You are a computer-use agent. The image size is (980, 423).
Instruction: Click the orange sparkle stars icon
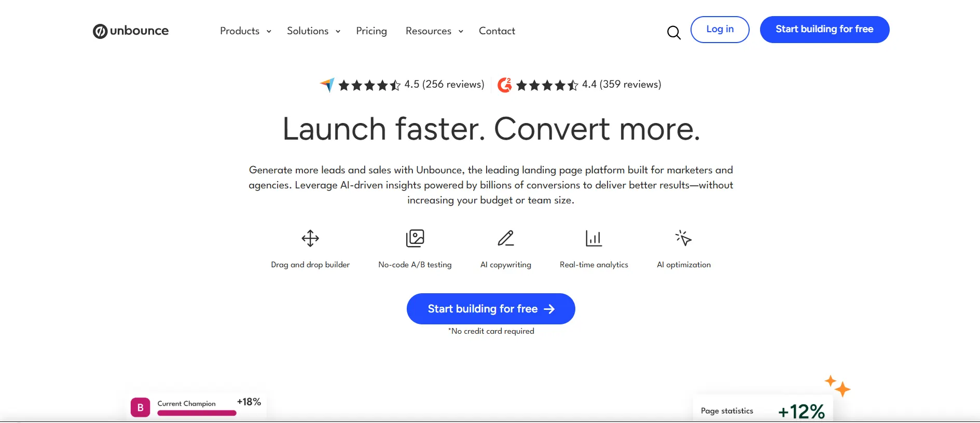[838, 386]
